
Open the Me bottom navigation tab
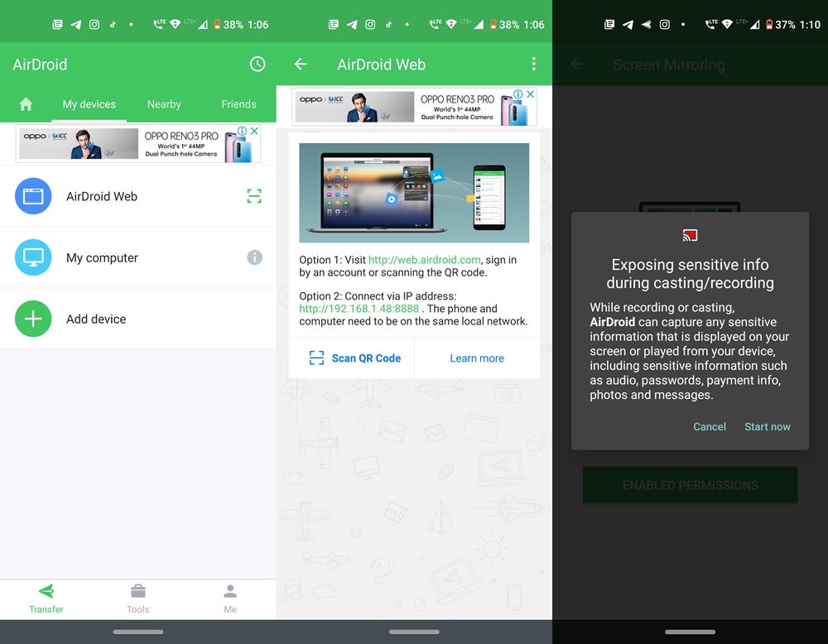(229, 599)
